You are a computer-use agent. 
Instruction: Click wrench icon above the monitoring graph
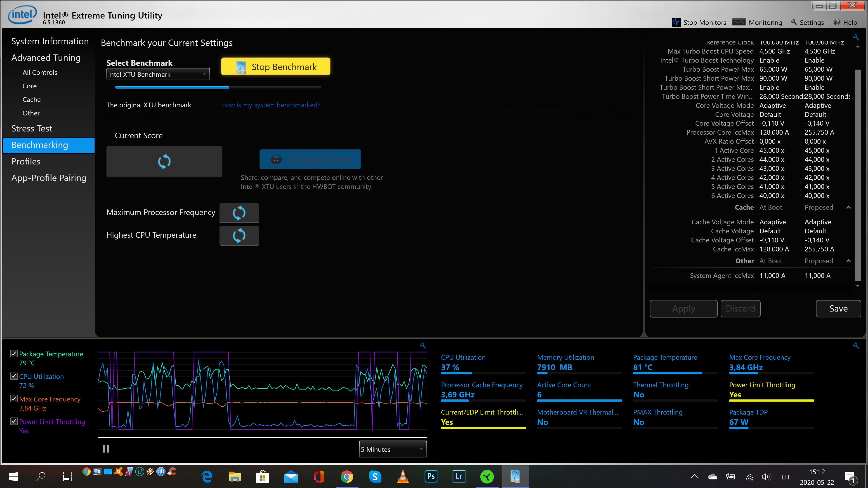(x=423, y=345)
